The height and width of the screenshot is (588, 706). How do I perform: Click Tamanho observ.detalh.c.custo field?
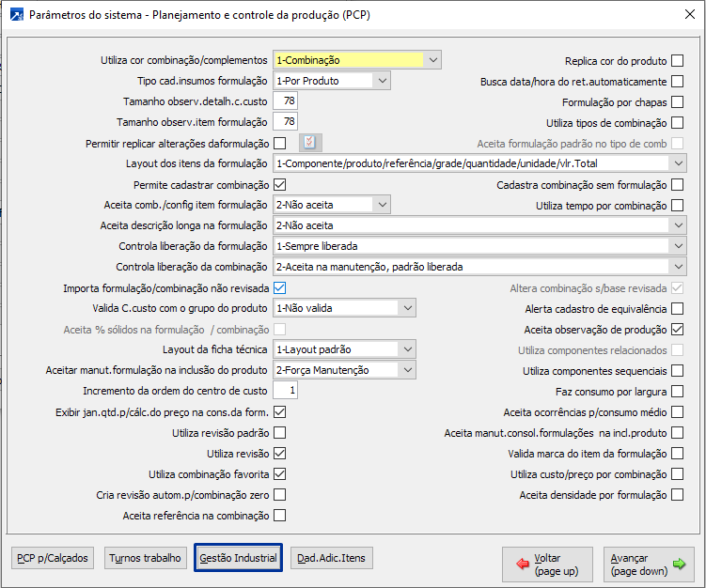pyautogui.click(x=285, y=101)
